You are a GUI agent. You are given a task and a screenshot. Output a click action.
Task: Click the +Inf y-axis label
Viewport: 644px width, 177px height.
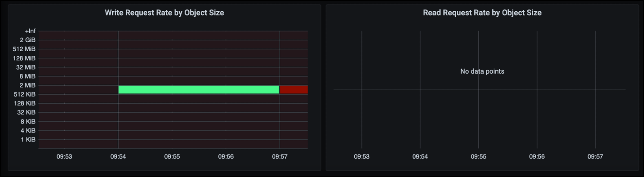[x=30, y=31]
